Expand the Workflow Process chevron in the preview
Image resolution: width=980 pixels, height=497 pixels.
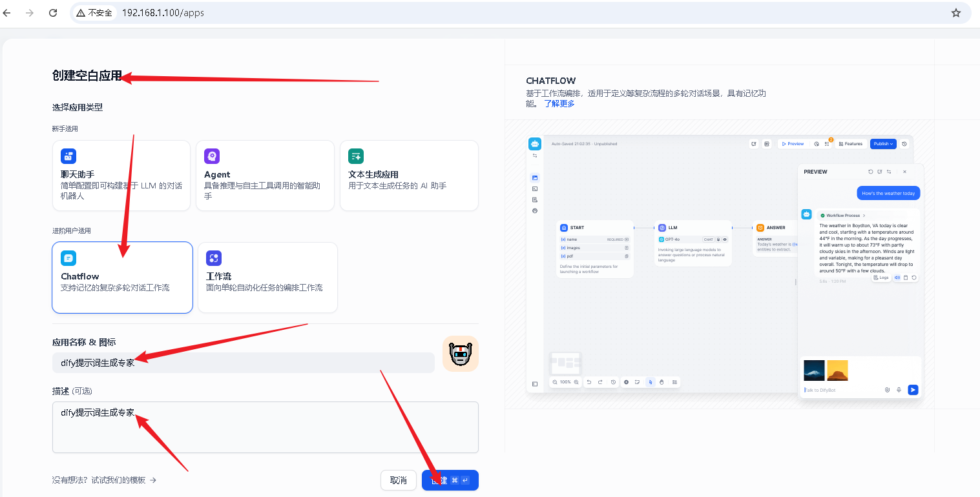864,216
